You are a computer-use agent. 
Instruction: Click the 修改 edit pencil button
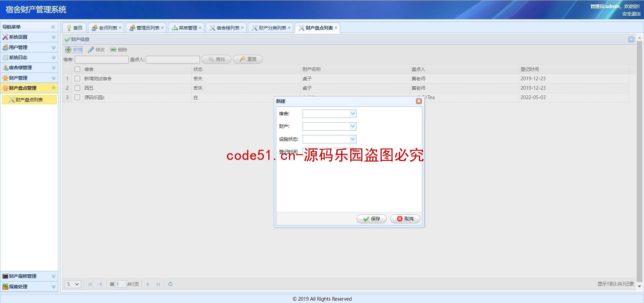[96, 50]
